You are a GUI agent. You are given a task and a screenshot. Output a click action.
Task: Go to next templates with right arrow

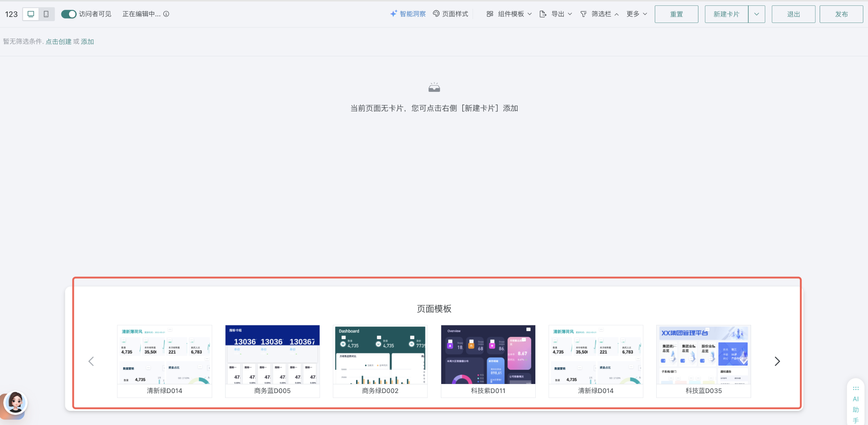777,361
